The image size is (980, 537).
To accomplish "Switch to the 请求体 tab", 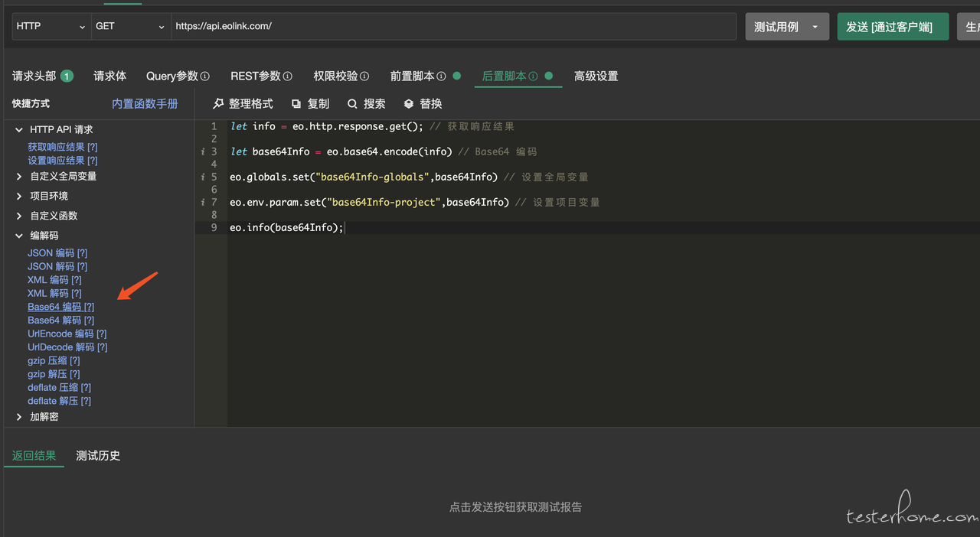I will coord(110,76).
